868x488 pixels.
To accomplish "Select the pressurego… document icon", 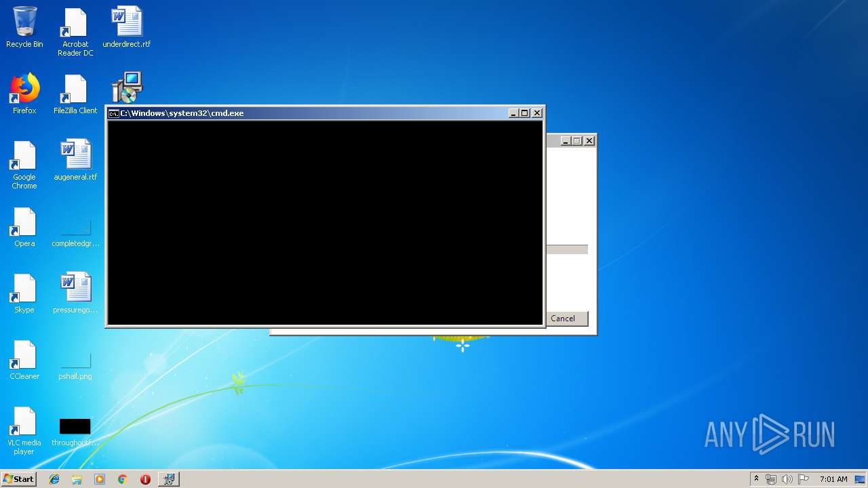I will pyautogui.click(x=75, y=293).
